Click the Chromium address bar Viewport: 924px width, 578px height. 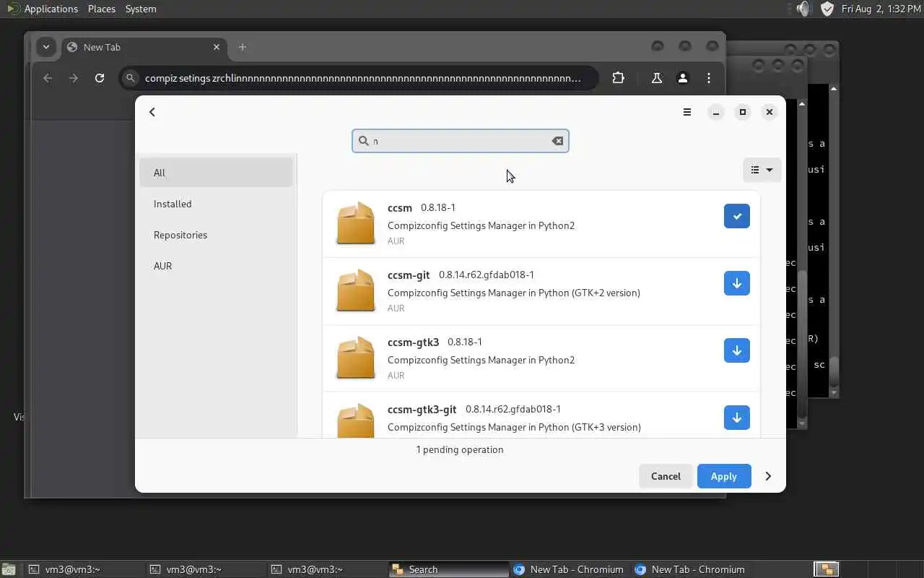pos(359,78)
